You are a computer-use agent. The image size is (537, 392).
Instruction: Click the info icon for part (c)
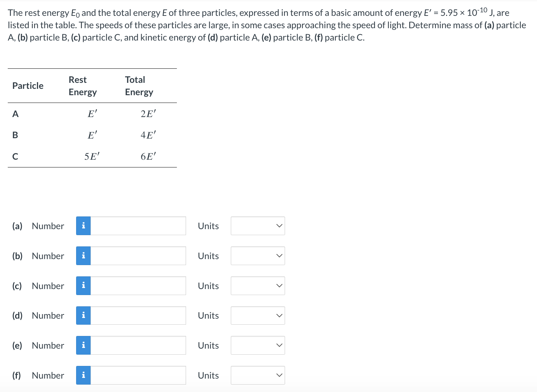[x=83, y=286]
